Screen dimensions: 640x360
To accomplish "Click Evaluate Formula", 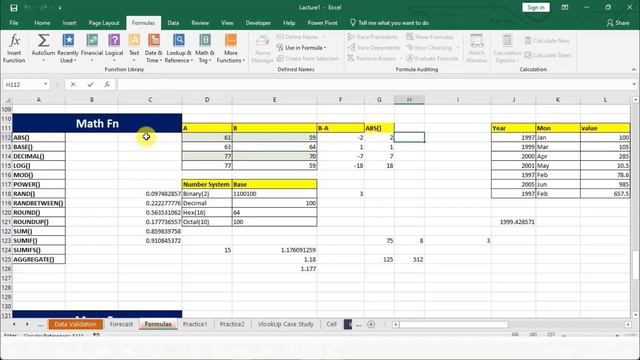I will [432, 58].
